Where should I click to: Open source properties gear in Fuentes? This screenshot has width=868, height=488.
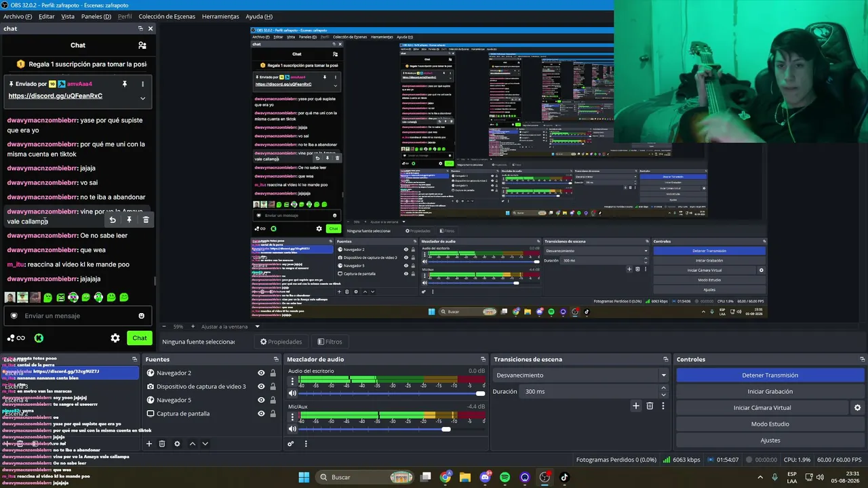tap(177, 444)
